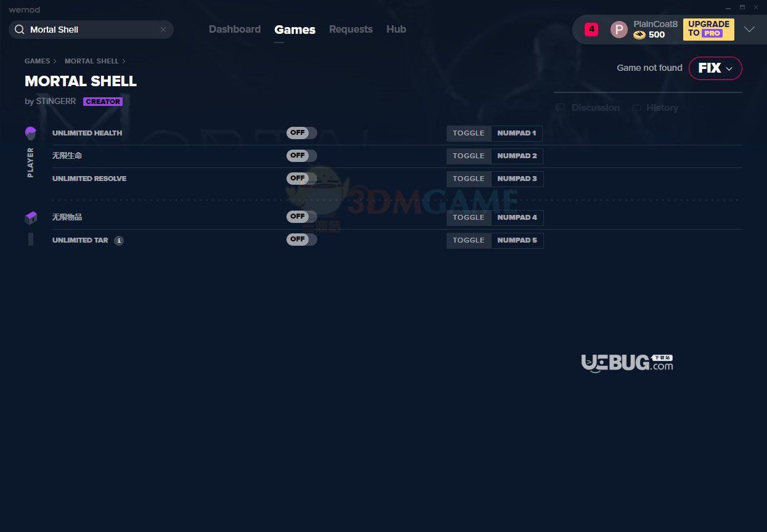767x532 pixels.
Task: Expand the account menu chevron
Action: pos(749,30)
